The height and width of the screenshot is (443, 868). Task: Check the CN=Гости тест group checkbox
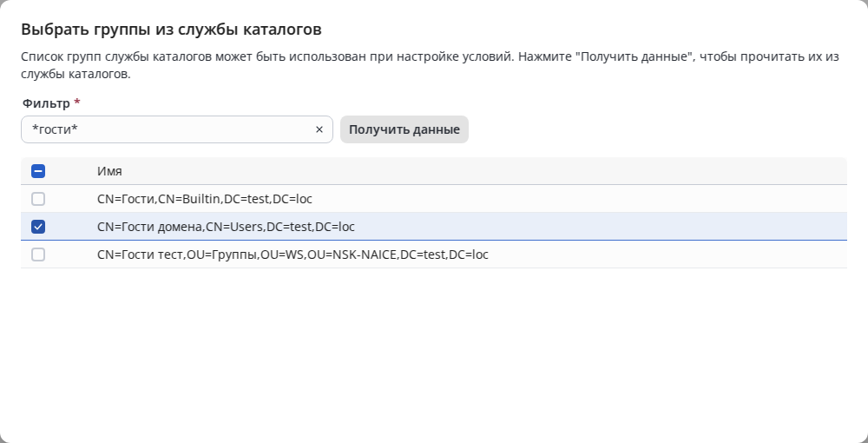pyautogui.click(x=38, y=255)
